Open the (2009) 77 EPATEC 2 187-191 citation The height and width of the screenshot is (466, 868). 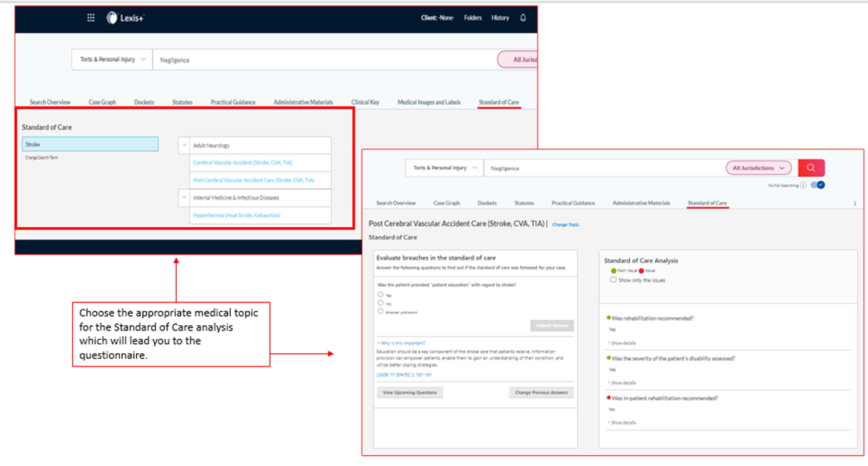[x=404, y=375]
